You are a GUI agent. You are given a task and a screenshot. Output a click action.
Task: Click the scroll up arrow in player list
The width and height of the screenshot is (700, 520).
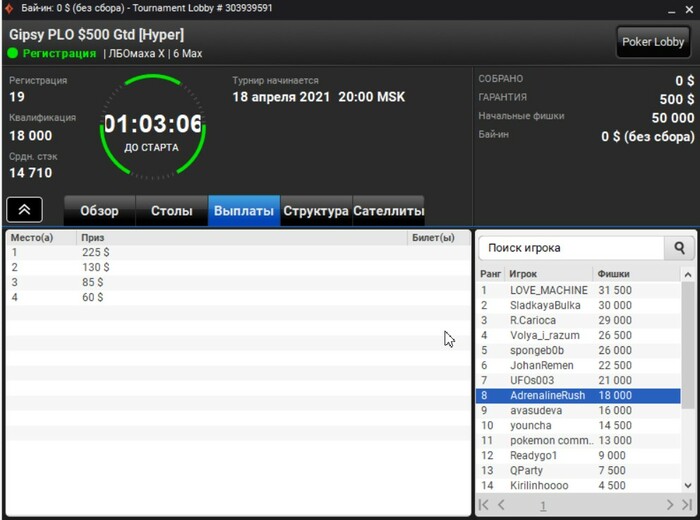coord(688,275)
